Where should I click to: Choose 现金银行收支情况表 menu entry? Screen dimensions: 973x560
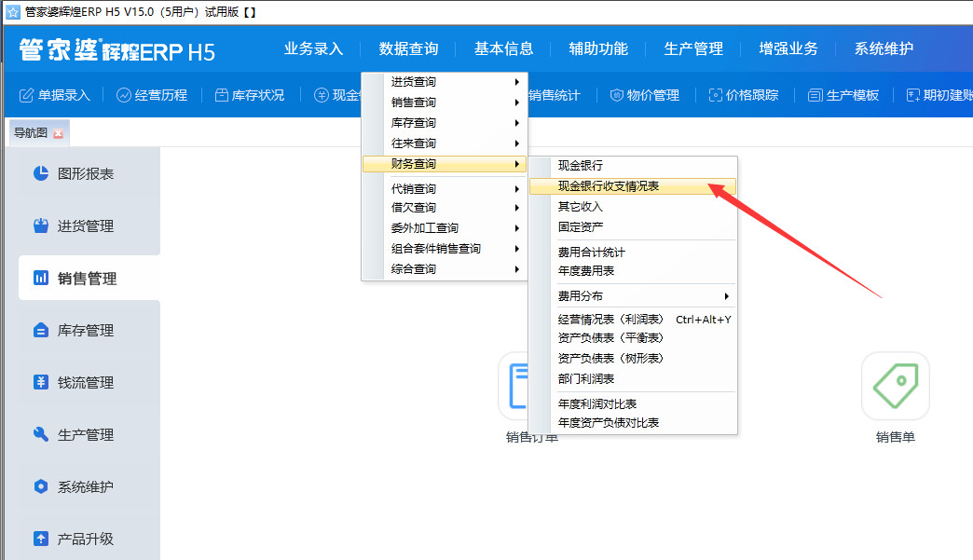[633, 186]
